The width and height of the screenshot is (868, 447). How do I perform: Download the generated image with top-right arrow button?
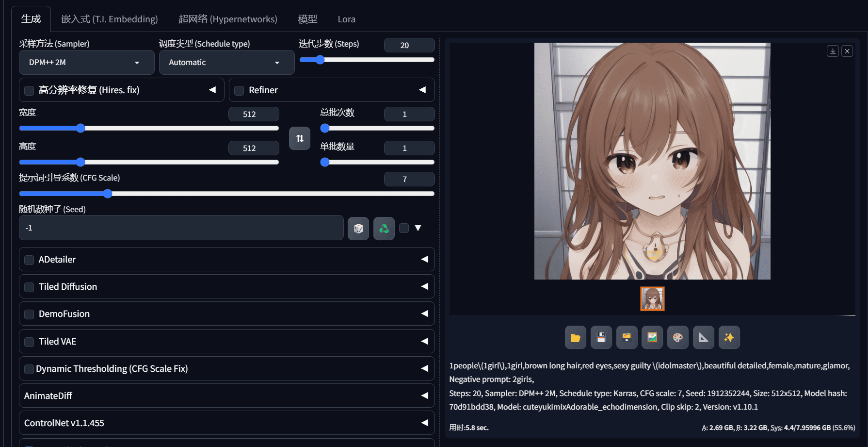(x=833, y=51)
